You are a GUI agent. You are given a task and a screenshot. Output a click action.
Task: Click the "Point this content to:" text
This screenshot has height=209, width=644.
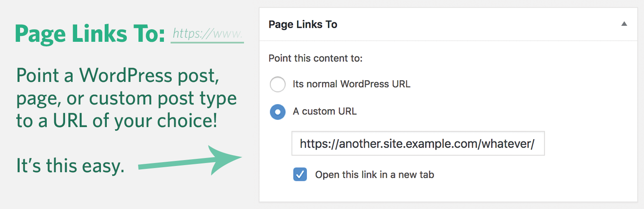coord(315,58)
